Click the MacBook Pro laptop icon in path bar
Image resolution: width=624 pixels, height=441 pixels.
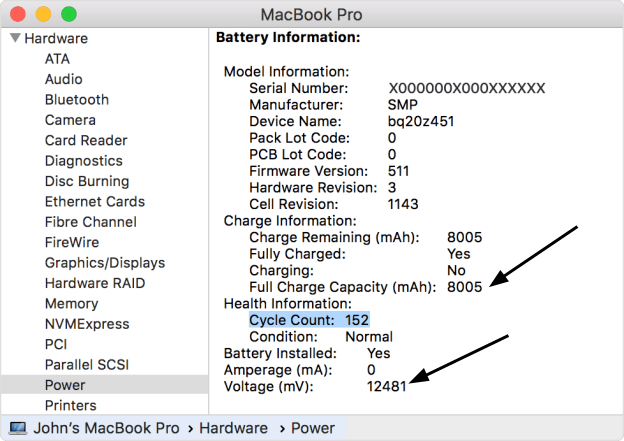(x=18, y=428)
